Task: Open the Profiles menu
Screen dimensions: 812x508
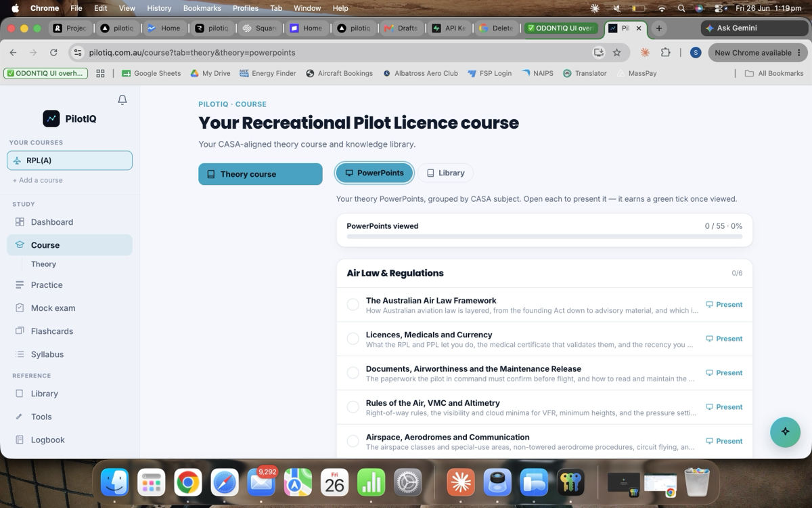Action: tap(246, 8)
